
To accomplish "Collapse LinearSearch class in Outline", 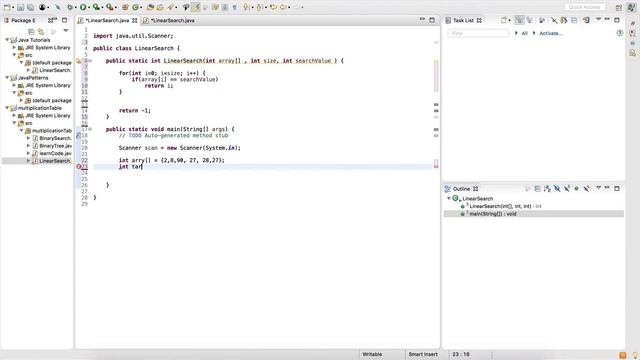I will [449, 198].
